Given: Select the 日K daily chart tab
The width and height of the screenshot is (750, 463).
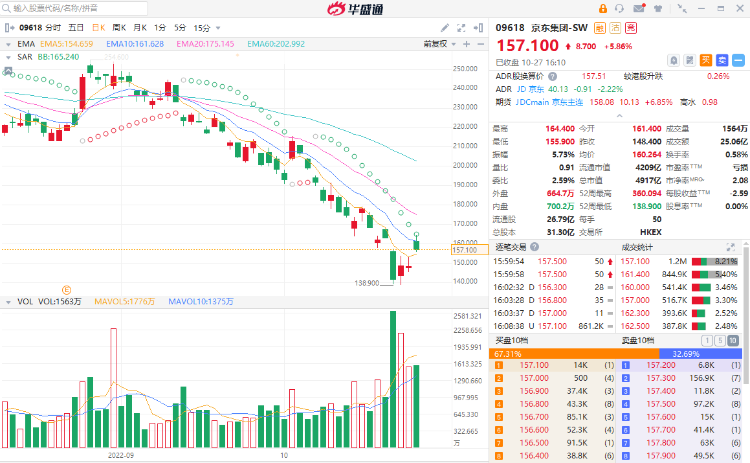Looking at the screenshot, I should 99,28.
